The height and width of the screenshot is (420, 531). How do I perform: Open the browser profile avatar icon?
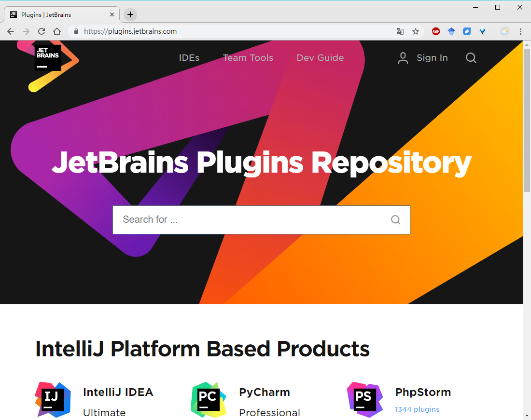coord(505,31)
